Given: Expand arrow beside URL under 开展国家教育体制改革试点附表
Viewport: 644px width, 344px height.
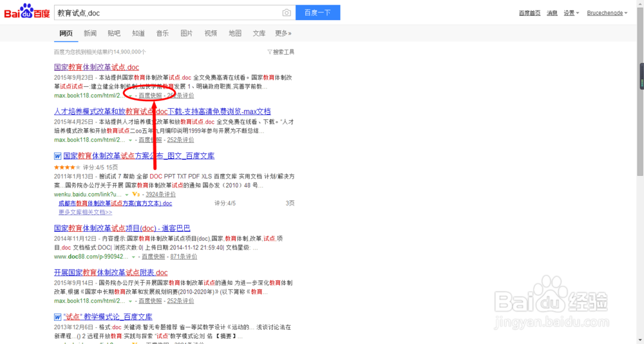Looking at the screenshot, I should click(x=131, y=301).
